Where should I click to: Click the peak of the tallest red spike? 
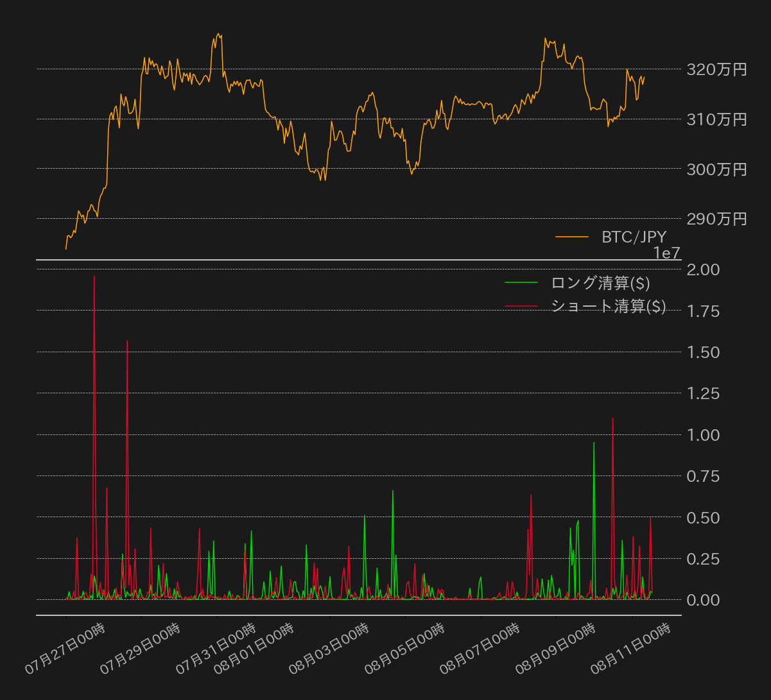point(94,277)
